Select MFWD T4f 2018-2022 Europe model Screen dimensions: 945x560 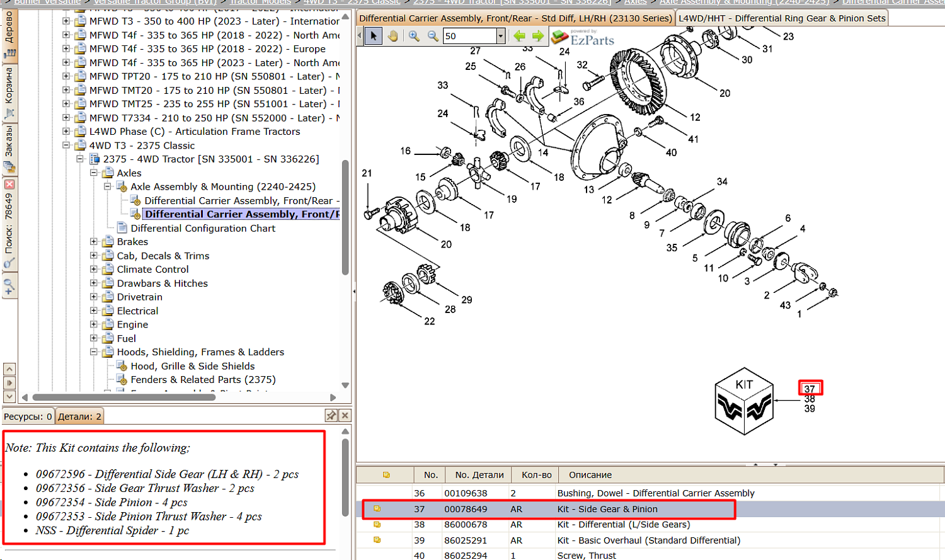(207, 49)
